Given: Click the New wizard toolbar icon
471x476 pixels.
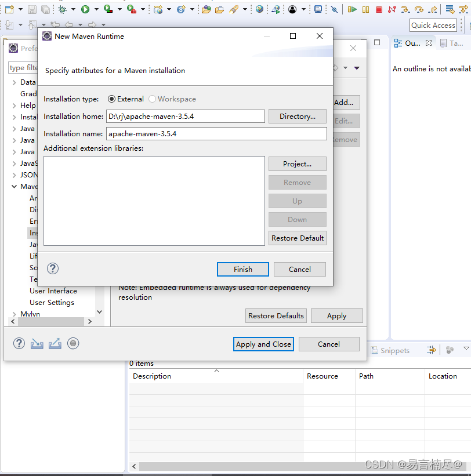Looking at the screenshot, I should pos(9,9).
